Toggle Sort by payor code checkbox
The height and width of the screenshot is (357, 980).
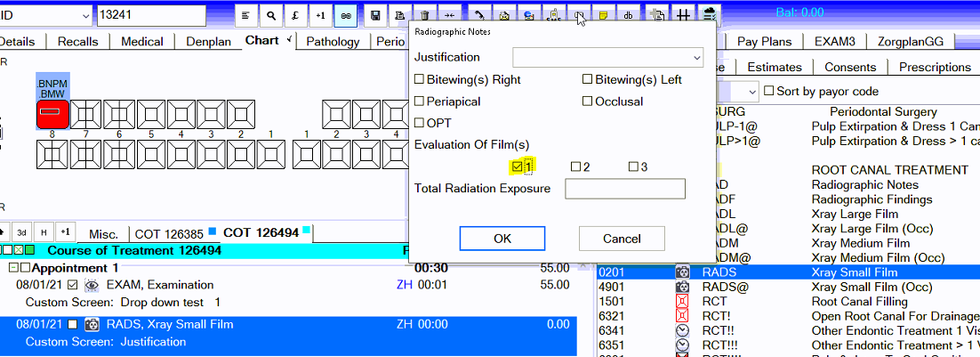click(x=768, y=91)
